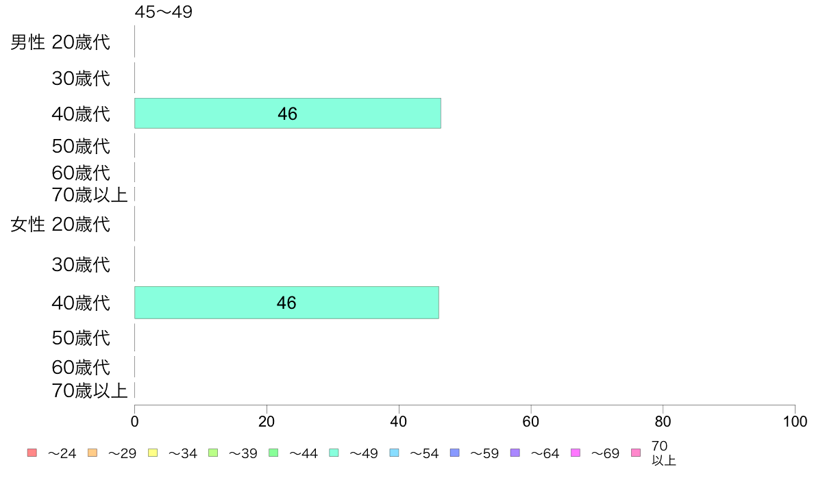Click the ～49 legend text label
Image resolution: width=814 pixels, height=504 pixels.
click(363, 453)
